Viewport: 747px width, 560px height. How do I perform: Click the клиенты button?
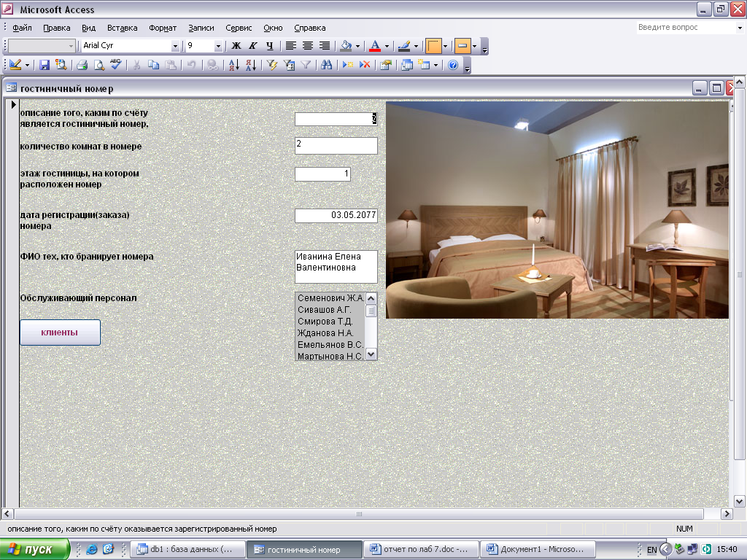click(x=60, y=332)
